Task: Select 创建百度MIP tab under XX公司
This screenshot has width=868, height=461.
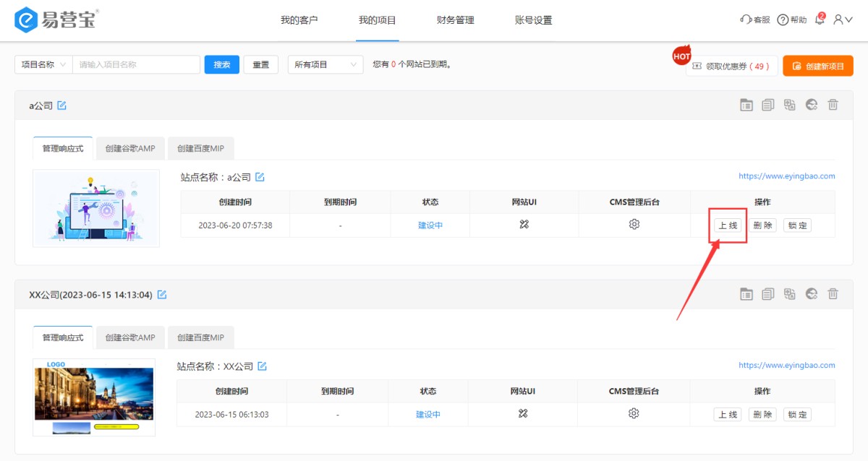Action: point(200,337)
